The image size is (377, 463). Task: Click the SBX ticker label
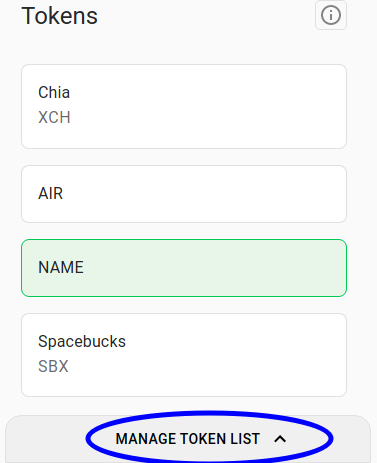click(x=53, y=366)
